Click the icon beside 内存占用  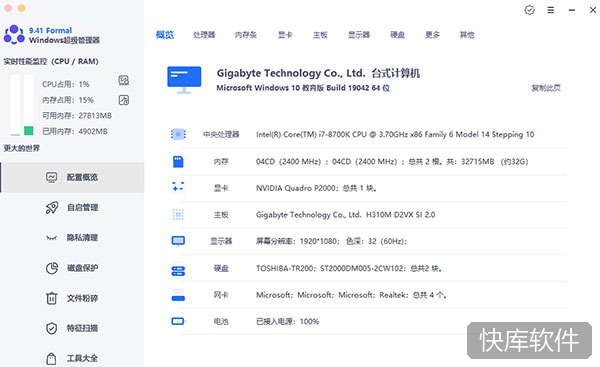pos(124,100)
